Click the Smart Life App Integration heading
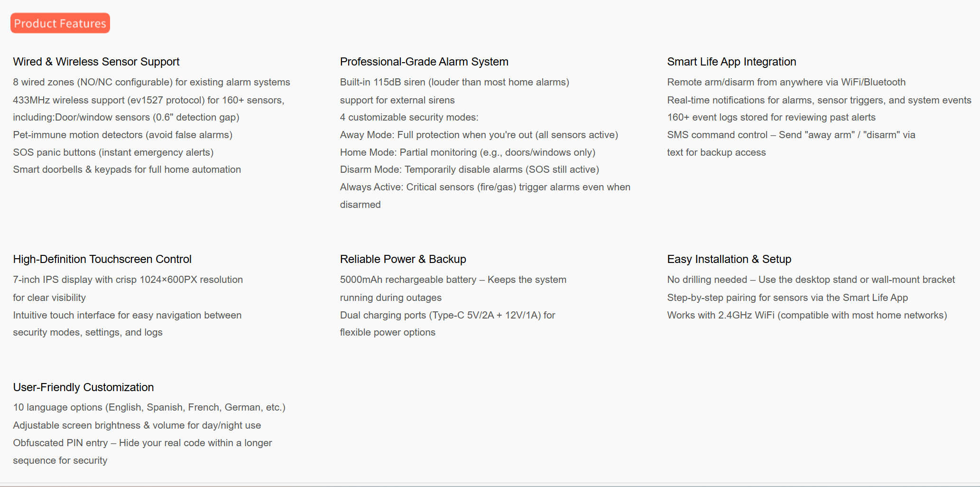Viewport: 980px width, 487px height. pos(731,62)
